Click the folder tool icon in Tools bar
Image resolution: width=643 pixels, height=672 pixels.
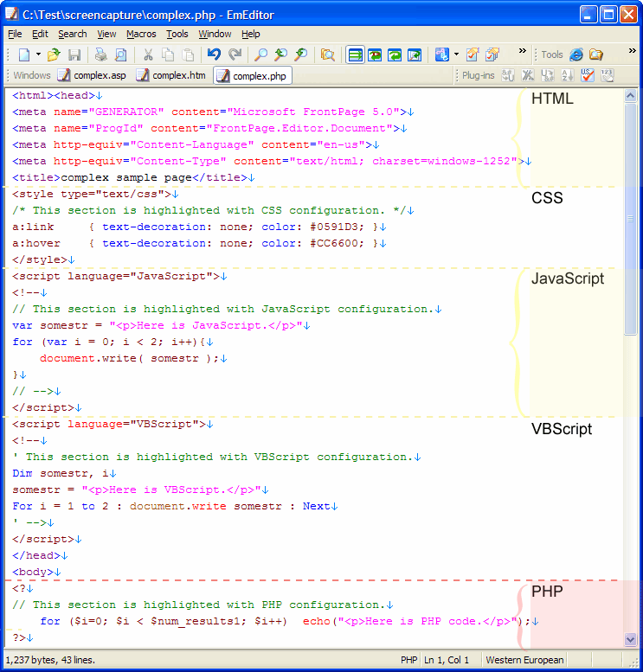[x=596, y=54]
